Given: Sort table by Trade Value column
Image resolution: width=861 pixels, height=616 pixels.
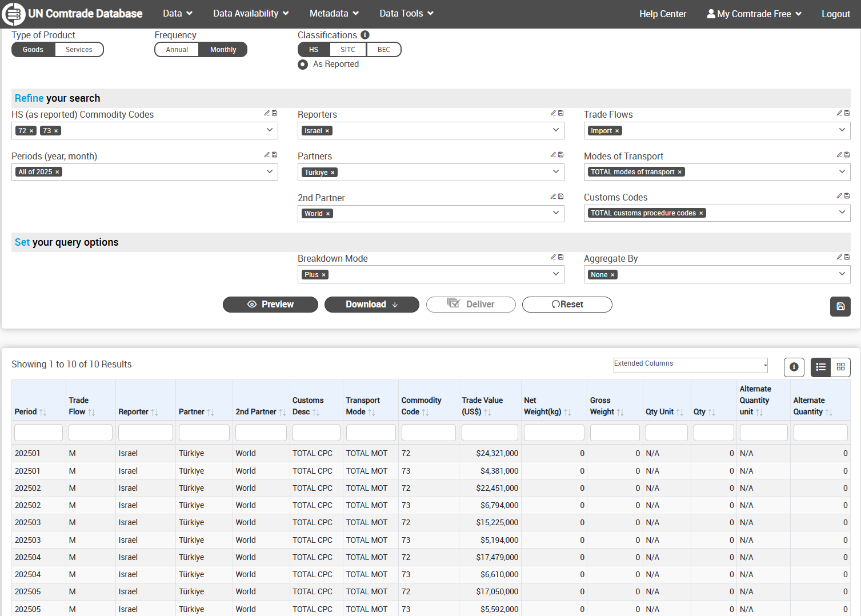Looking at the screenshot, I should [x=487, y=412].
